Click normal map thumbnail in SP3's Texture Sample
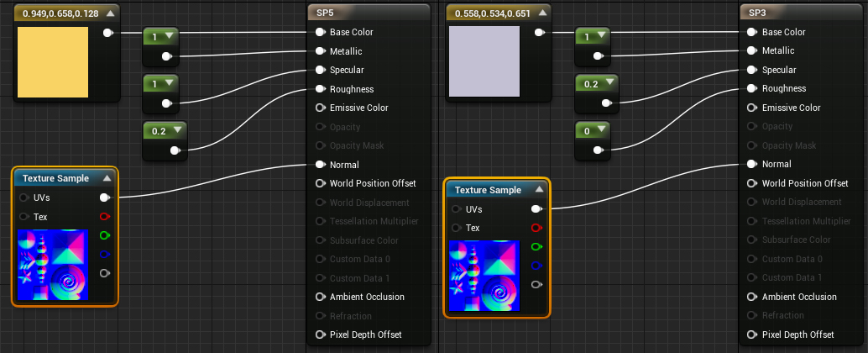Viewport: 868px width, 353px height. pyautogui.click(x=484, y=276)
